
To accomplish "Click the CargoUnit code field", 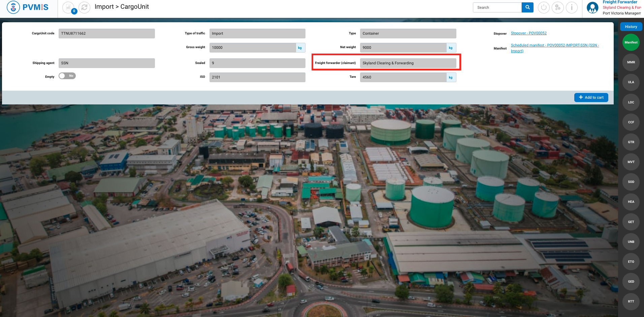I will [106, 34].
